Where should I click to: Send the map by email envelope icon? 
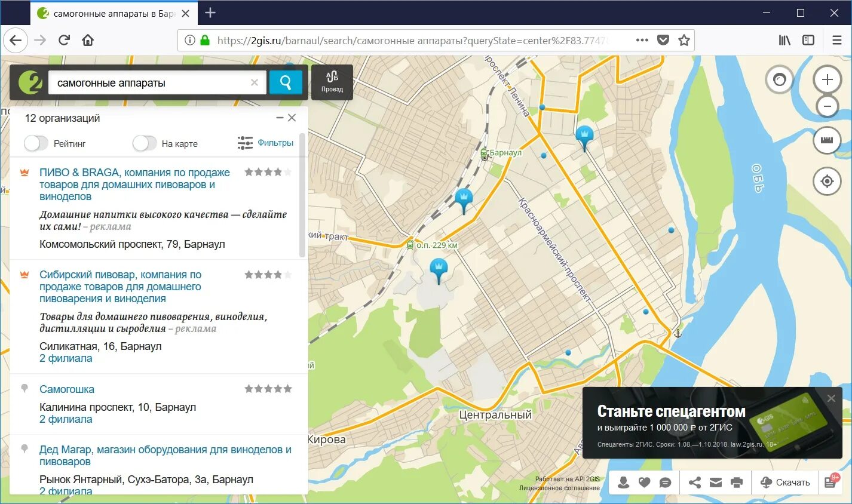[x=716, y=483]
